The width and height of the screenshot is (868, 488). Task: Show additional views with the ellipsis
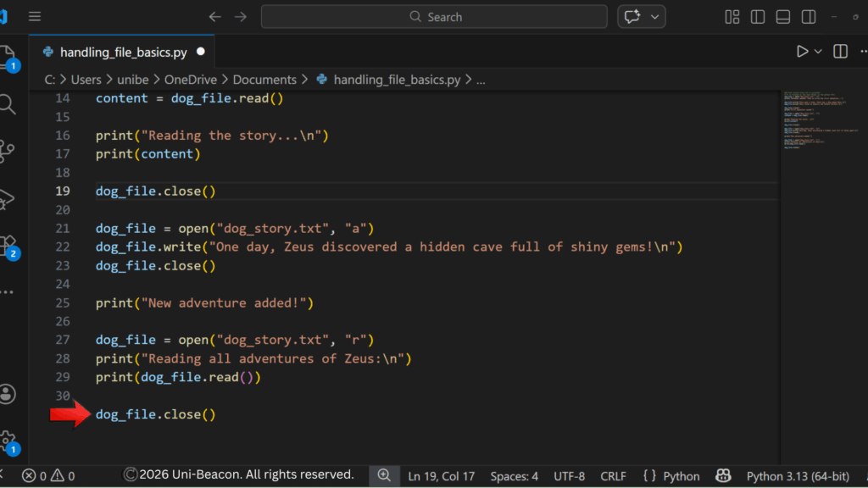coord(7,291)
